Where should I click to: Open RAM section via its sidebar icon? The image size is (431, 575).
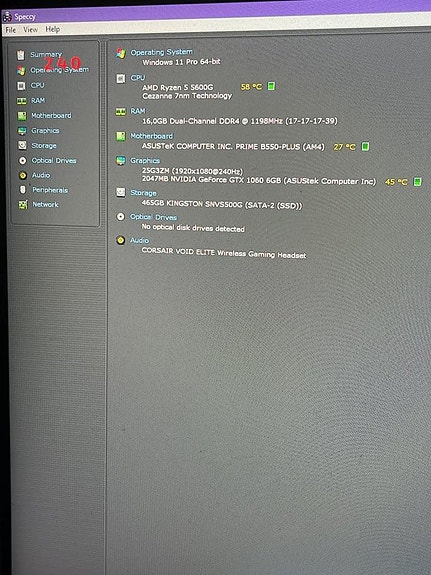22,101
